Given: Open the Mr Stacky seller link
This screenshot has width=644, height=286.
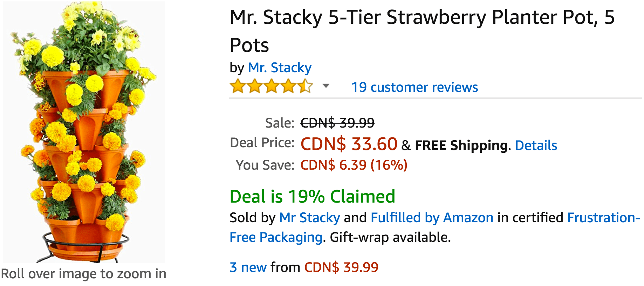Looking at the screenshot, I should coord(309,218).
